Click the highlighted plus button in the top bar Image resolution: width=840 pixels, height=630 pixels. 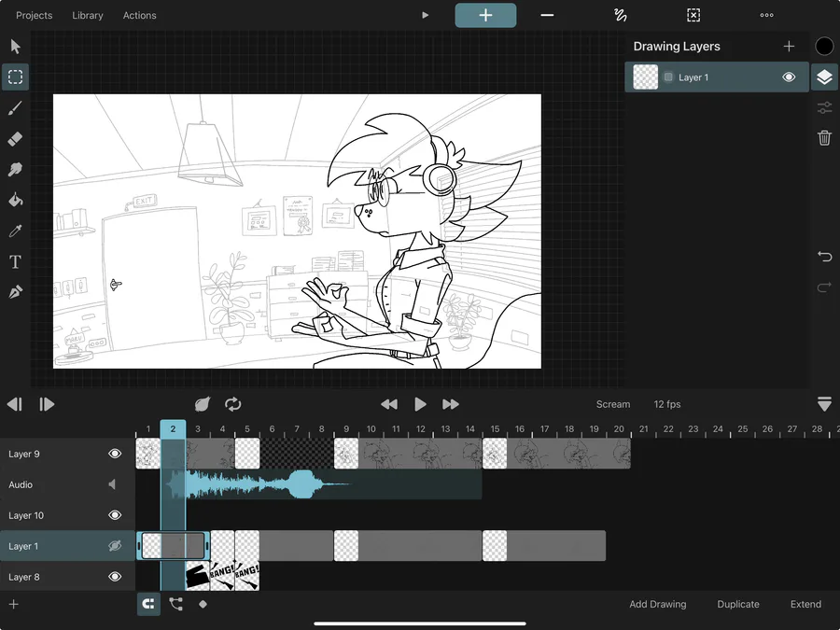pos(485,15)
